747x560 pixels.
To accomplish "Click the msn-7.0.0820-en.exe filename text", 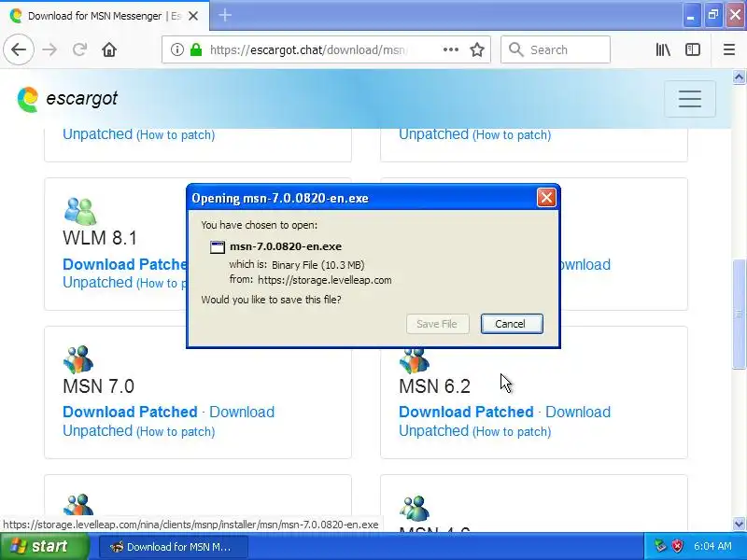I will coord(286,246).
